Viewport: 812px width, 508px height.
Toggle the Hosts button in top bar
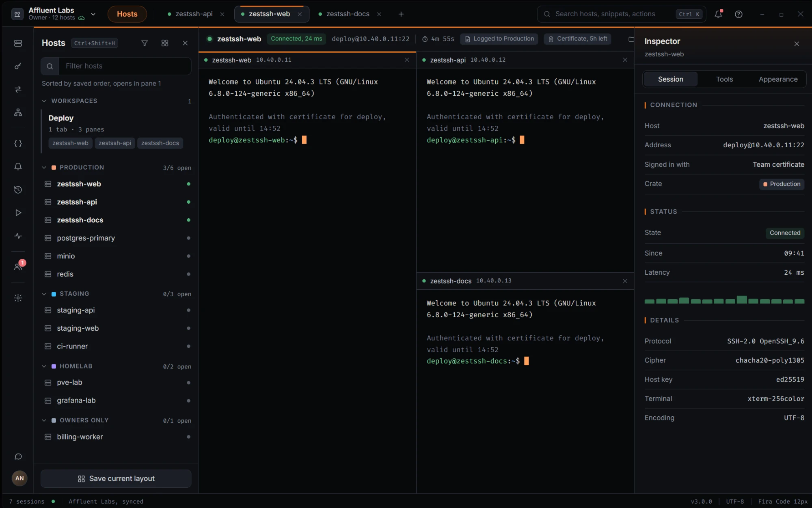(x=127, y=14)
